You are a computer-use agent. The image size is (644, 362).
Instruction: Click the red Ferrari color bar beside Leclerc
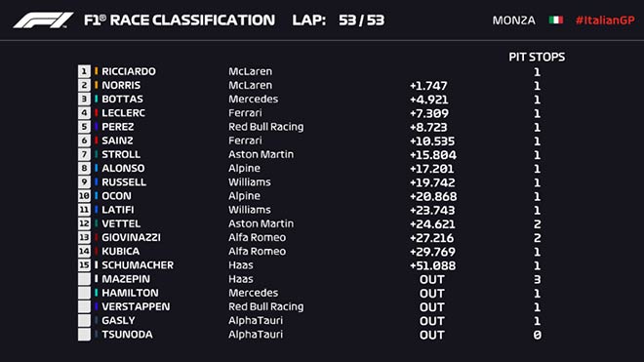[96, 112]
